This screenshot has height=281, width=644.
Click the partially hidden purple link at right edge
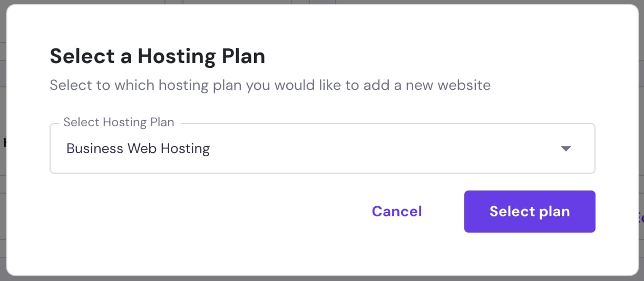click(640, 217)
